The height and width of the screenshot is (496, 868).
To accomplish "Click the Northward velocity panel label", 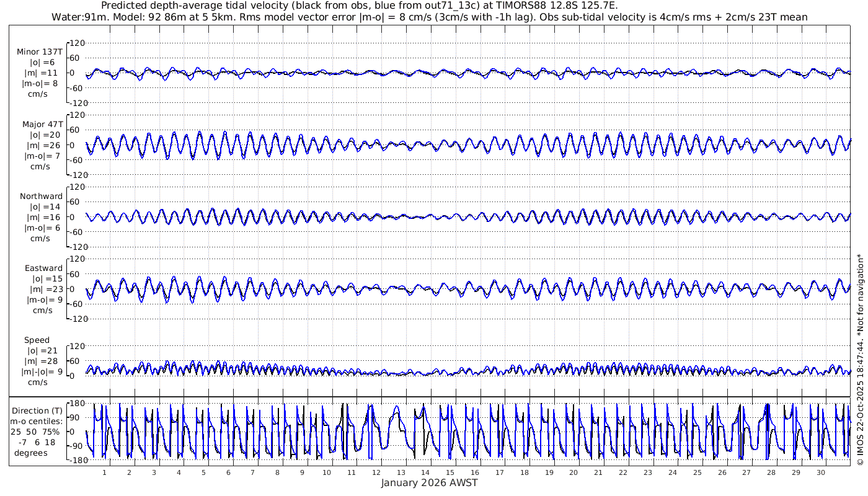I will (41, 196).
